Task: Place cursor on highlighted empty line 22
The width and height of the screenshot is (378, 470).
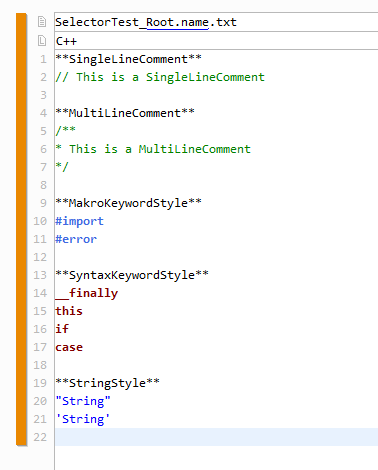Action: [216, 437]
